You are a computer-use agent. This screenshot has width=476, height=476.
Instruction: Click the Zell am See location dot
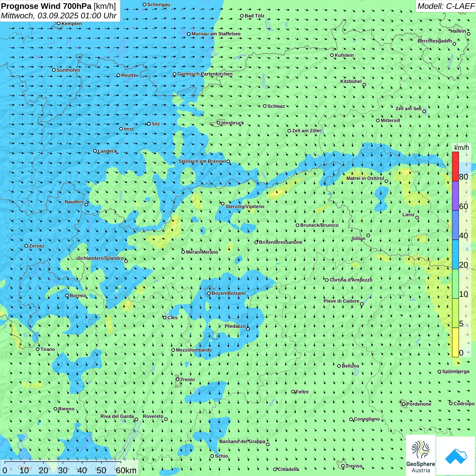(424, 111)
